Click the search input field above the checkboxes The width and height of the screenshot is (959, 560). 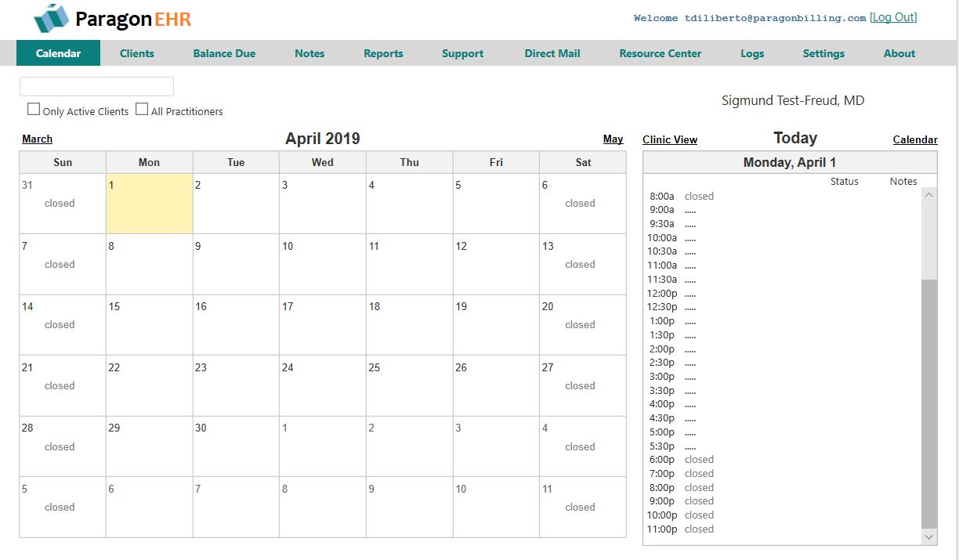[96, 86]
